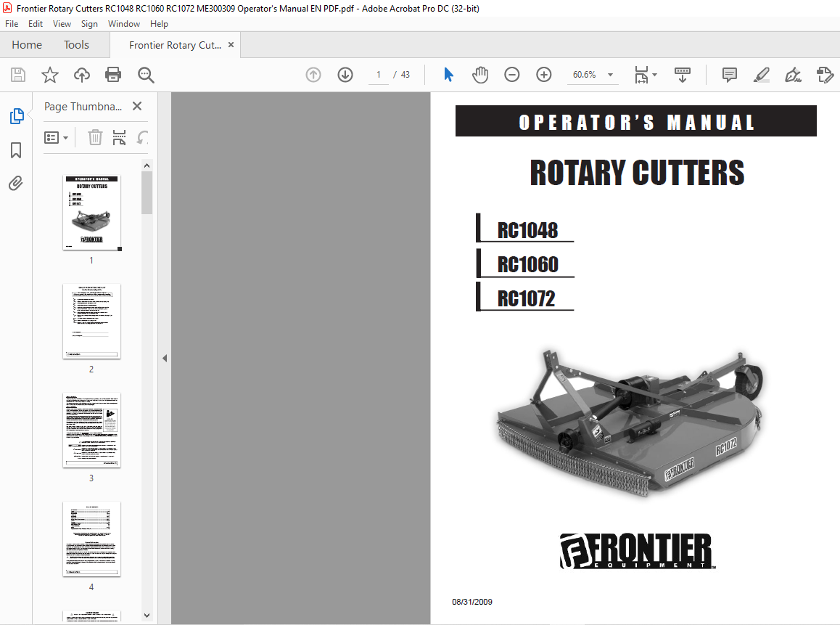Activate the Hand pan tool
This screenshot has height=625, width=840.
[x=480, y=75]
